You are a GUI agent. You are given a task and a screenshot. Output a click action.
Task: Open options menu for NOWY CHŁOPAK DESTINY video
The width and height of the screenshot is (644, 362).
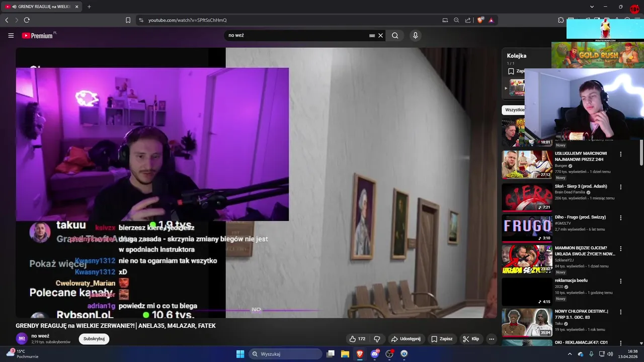pyautogui.click(x=620, y=312)
